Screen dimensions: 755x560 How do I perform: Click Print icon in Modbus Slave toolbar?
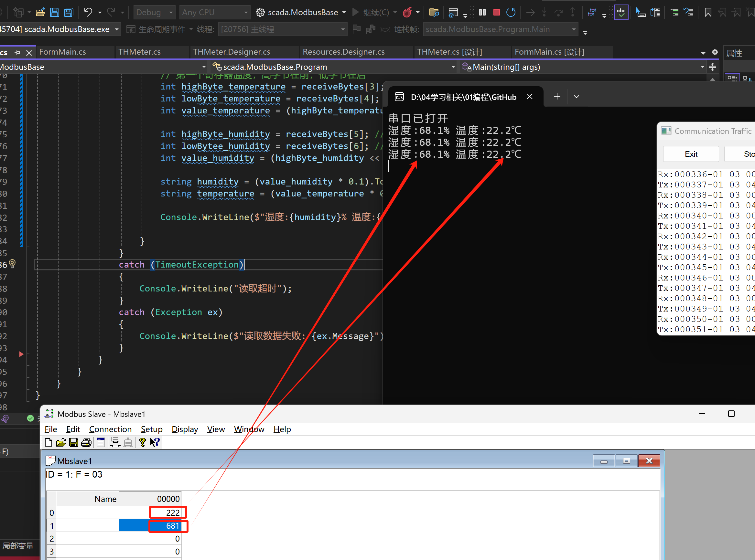pos(86,442)
